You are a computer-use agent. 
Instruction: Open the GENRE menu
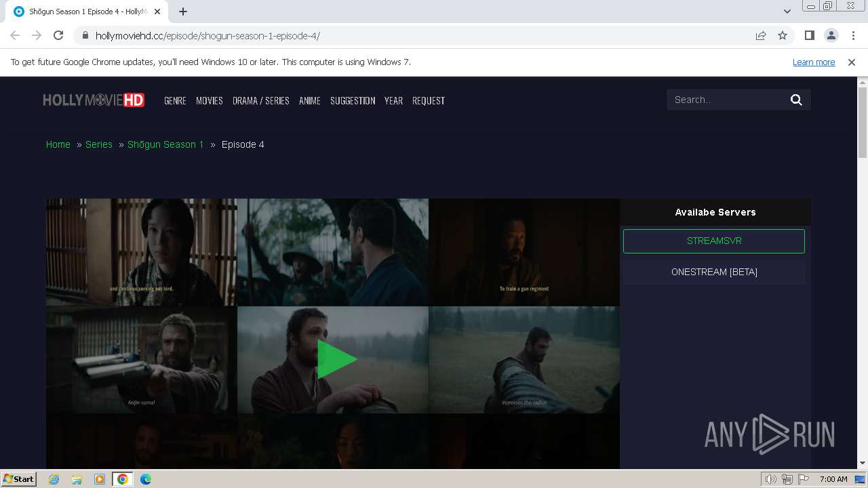[x=175, y=100]
